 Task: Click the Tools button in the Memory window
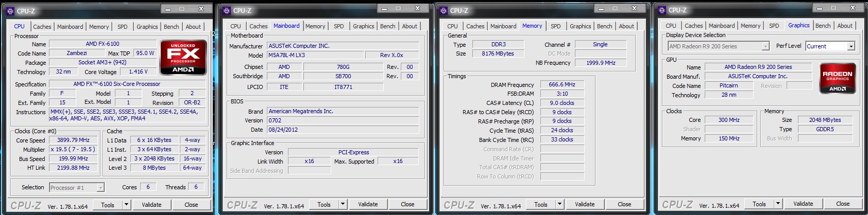point(541,204)
